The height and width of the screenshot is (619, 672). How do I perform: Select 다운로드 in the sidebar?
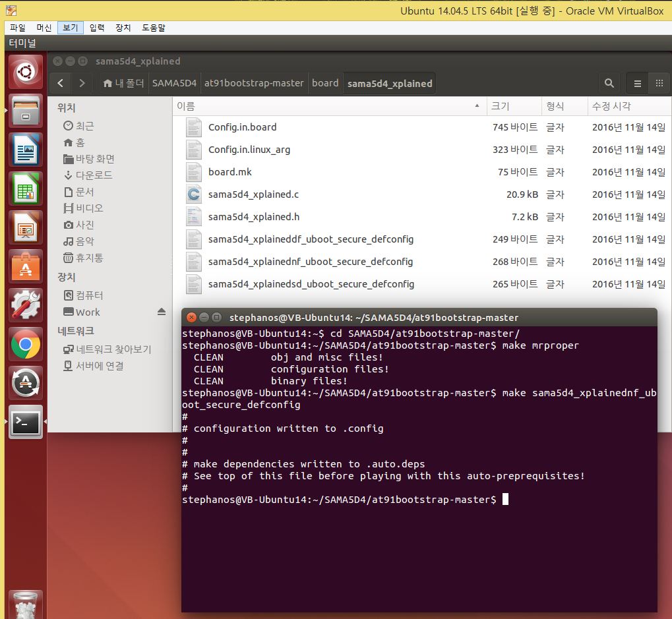pyautogui.click(x=94, y=175)
